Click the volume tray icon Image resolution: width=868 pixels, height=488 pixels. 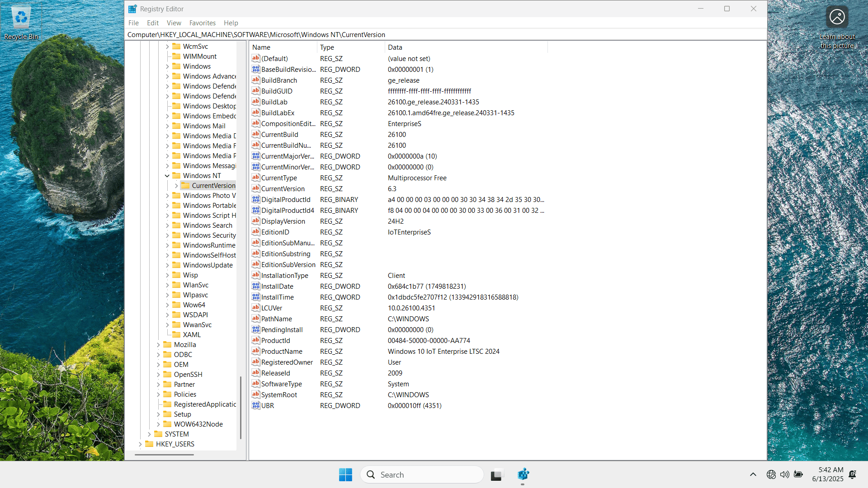[x=785, y=474]
